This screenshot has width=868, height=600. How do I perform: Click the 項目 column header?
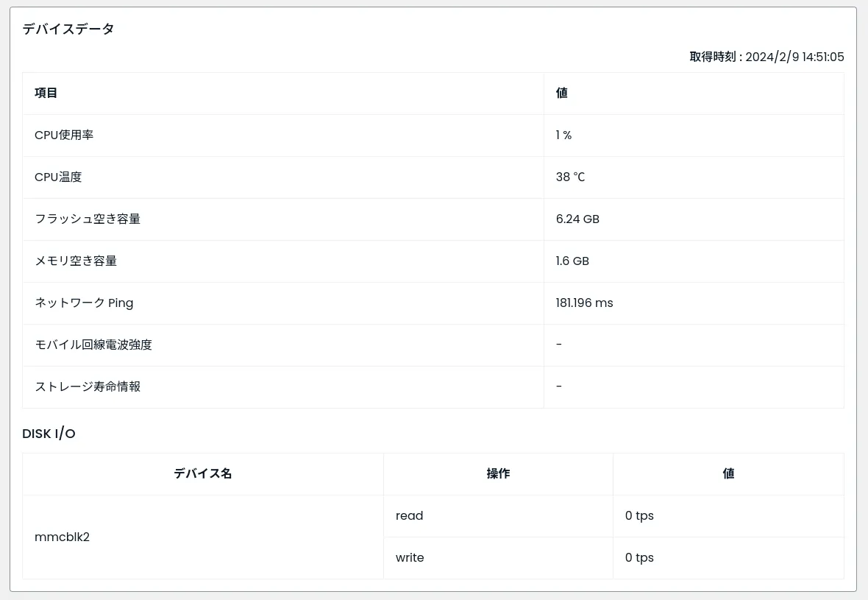pyautogui.click(x=46, y=93)
